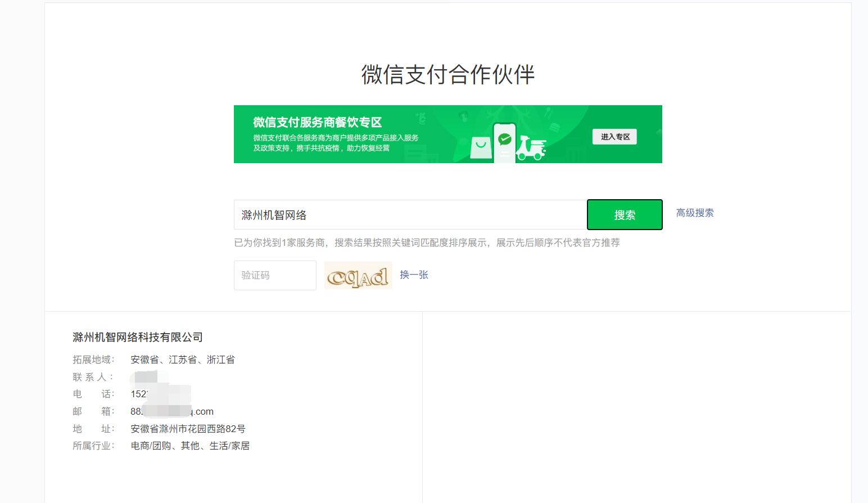Click the address 安徽省滁州市花园西路82号
The height and width of the screenshot is (503, 868).
coord(188,429)
